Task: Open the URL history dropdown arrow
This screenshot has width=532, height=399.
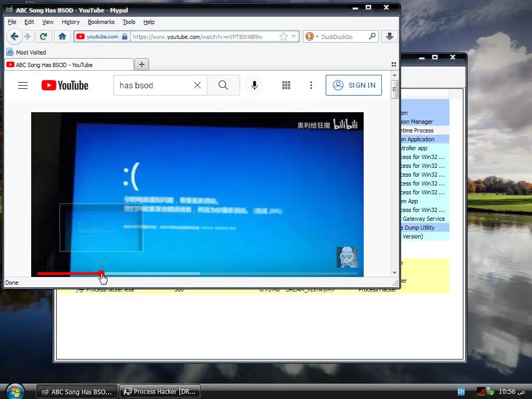Action: [294, 37]
